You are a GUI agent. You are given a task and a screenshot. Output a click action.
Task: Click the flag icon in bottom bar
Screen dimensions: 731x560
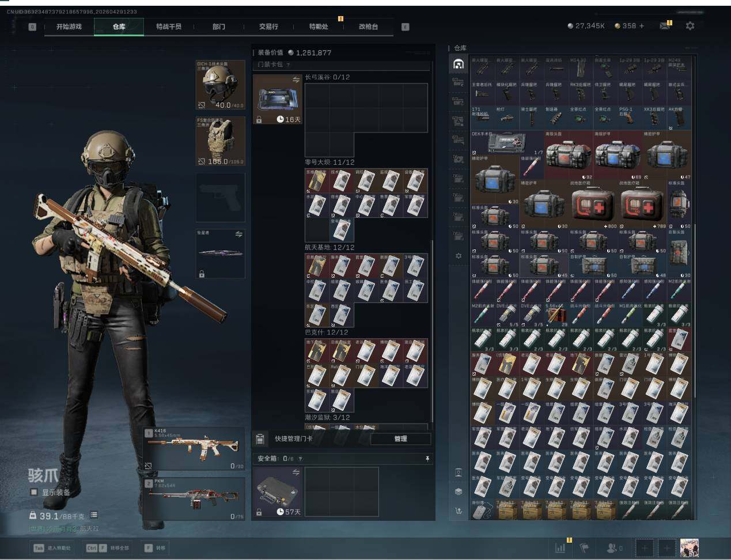coord(584,548)
